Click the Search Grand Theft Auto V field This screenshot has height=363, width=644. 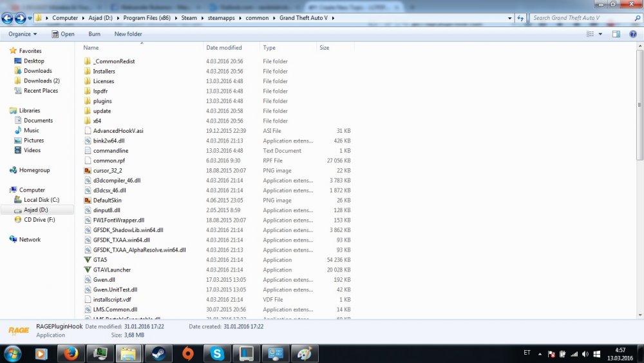pyautogui.click(x=582, y=18)
